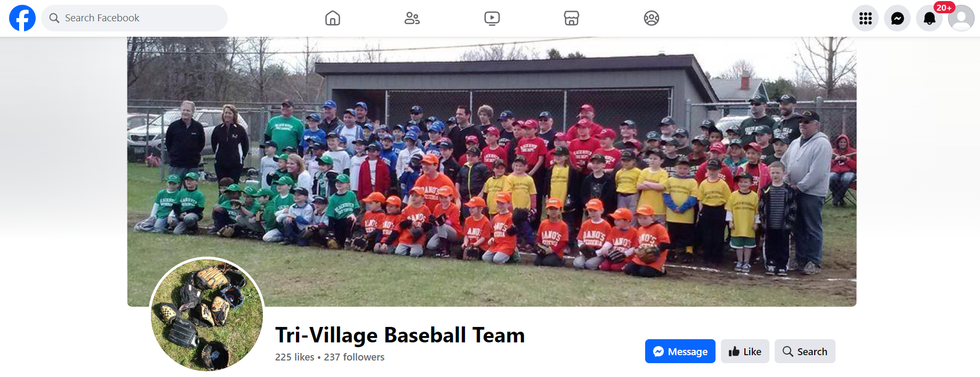Open the Watch video icon
980x377 pixels.
492,18
